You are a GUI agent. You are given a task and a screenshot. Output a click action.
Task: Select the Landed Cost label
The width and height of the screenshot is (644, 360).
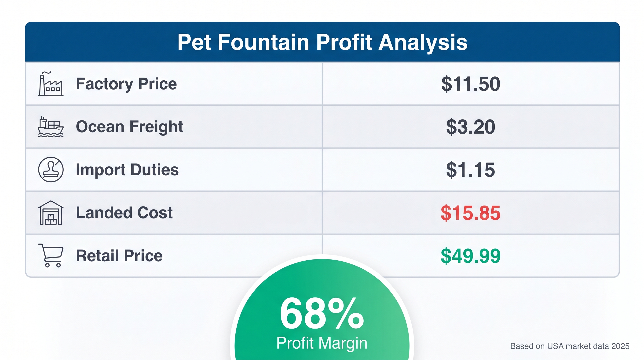pos(124,213)
